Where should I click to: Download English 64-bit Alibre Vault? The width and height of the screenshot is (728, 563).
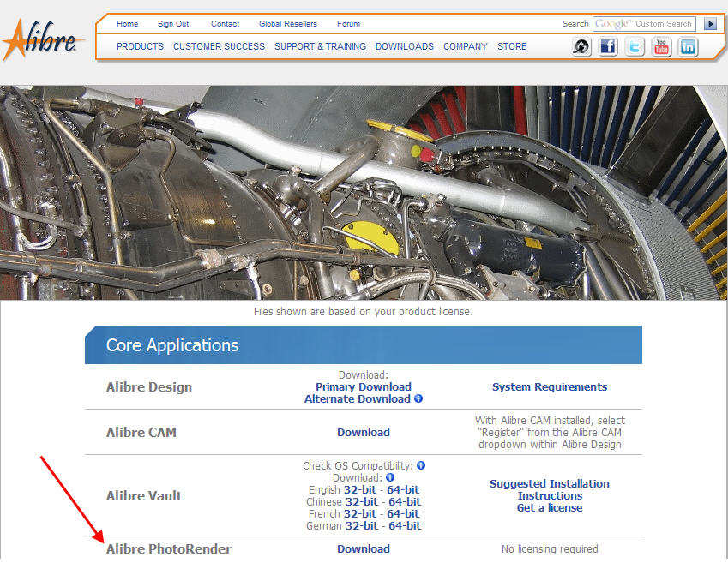(x=403, y=489)
